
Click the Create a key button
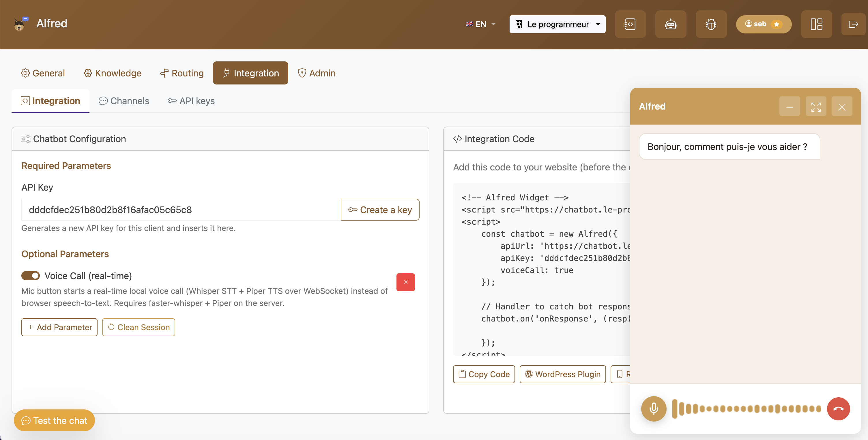[x=380, y=210]
